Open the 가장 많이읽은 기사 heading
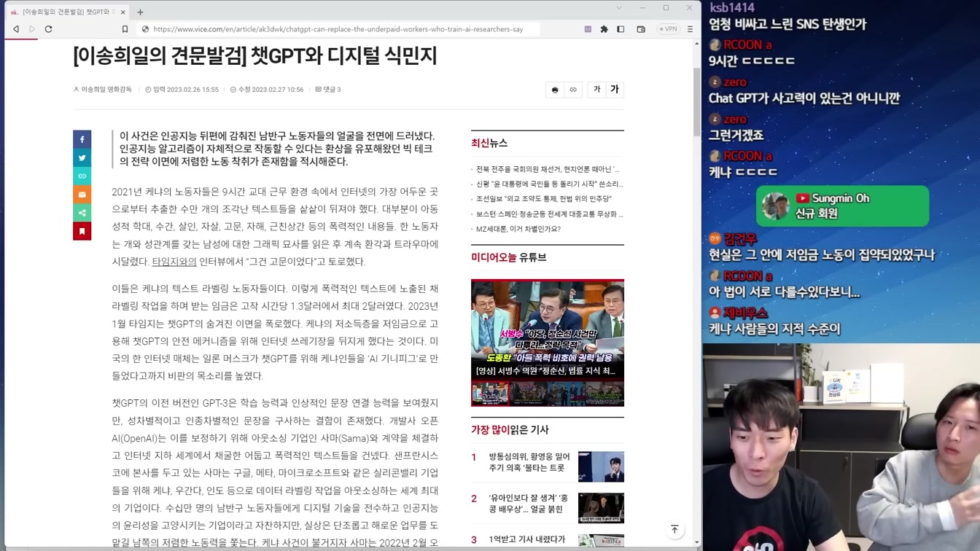This screenshot has height=551, width=980. [x=510, y=430]
